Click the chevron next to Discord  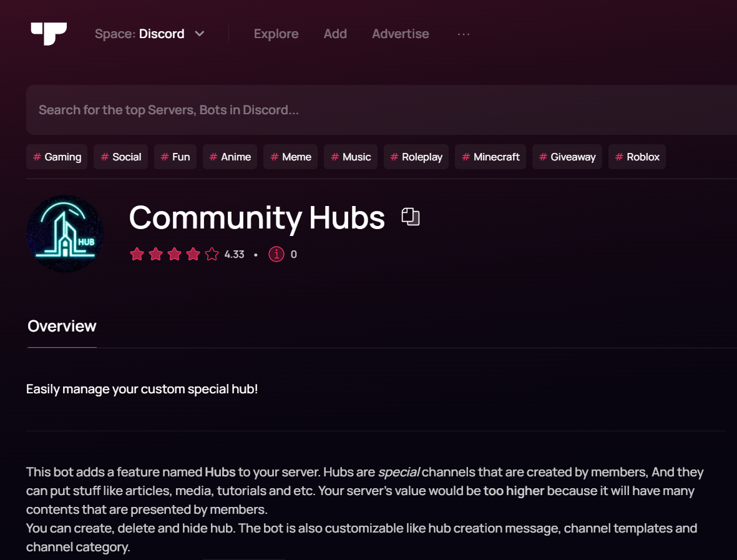coord(199,34)
